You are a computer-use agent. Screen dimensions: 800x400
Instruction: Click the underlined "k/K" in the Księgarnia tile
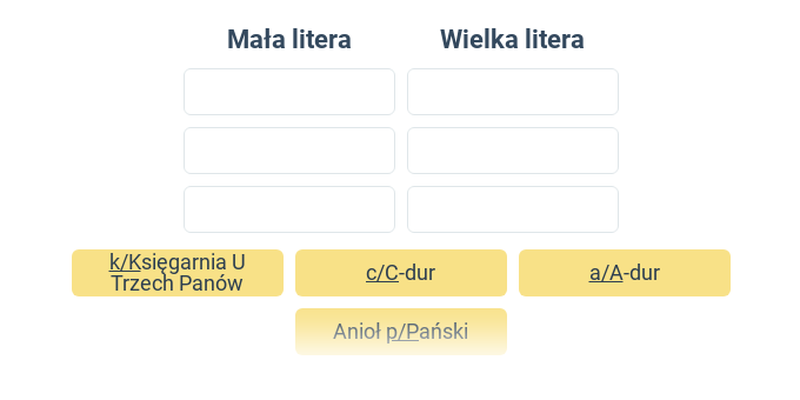click(124, 262)
